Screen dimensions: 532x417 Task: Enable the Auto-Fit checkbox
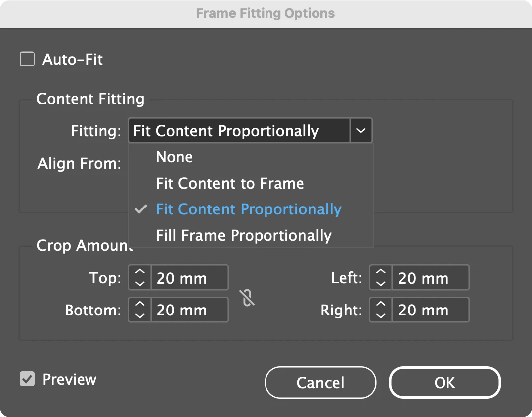click(27, 60)
